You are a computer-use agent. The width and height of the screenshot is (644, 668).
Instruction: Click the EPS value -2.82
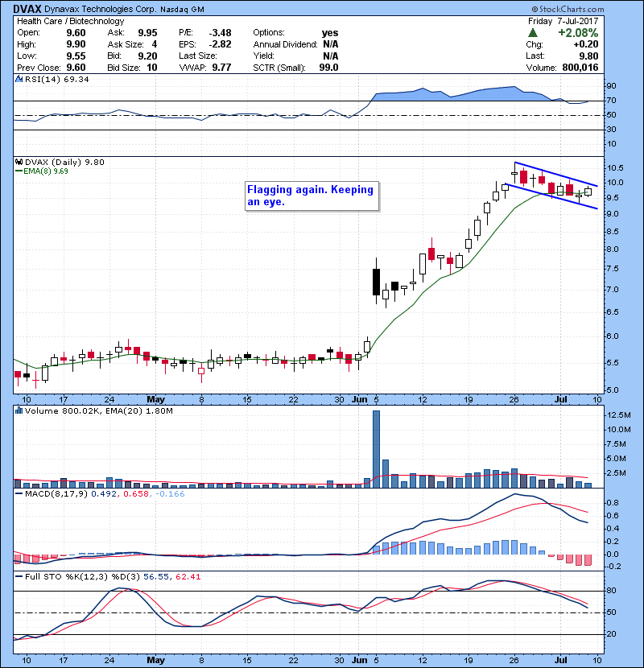[x=220, y=44]
